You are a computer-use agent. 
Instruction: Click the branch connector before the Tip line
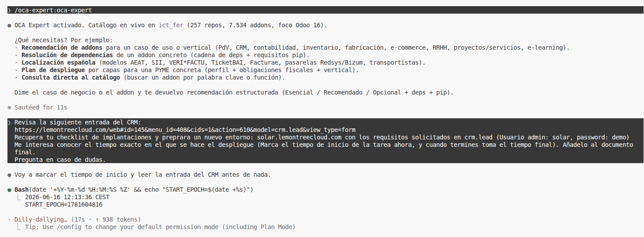point(18,227)
